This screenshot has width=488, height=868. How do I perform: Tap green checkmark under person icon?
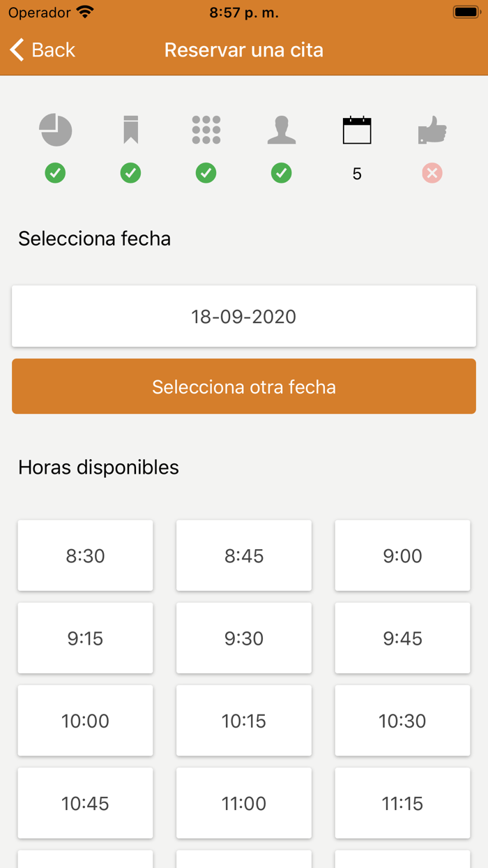click(x=282, y=173)
